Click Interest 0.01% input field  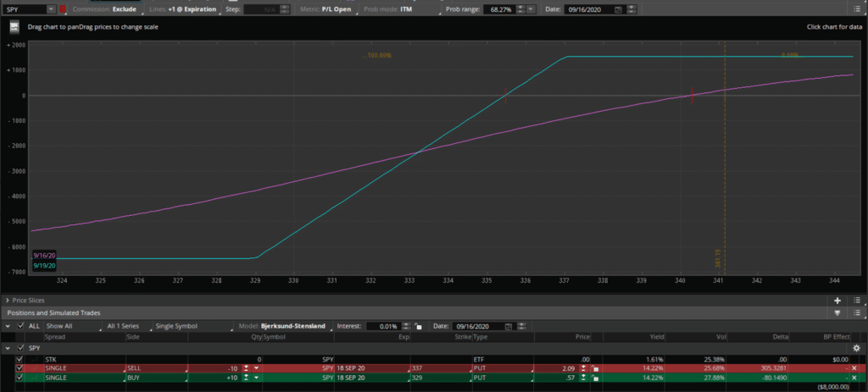[x=385, y=326]
